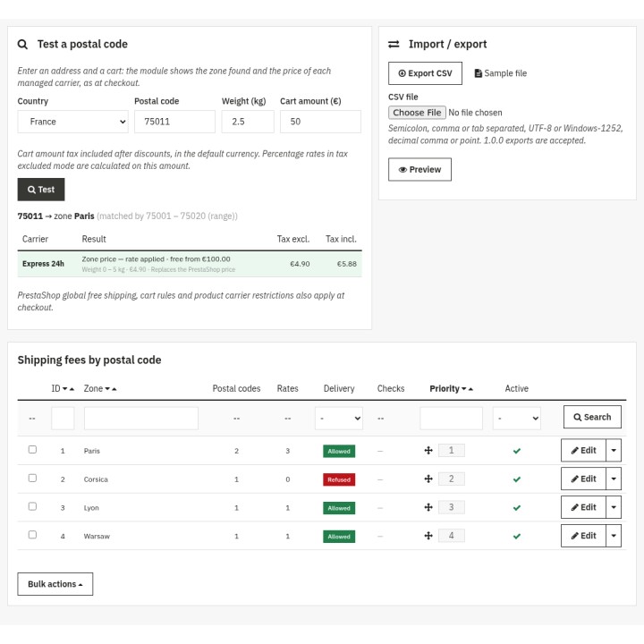
Task: Select the Paris row checkbox
Action: 32,449
